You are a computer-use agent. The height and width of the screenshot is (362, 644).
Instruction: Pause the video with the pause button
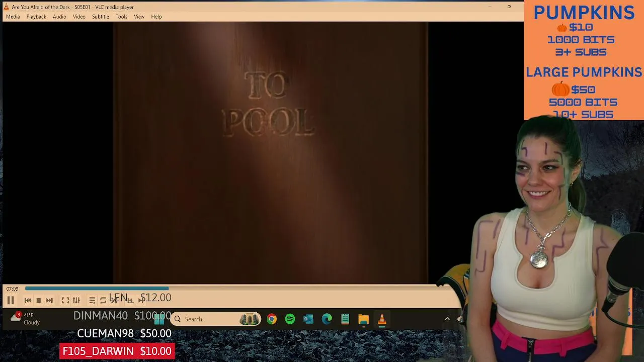point(10,300)
